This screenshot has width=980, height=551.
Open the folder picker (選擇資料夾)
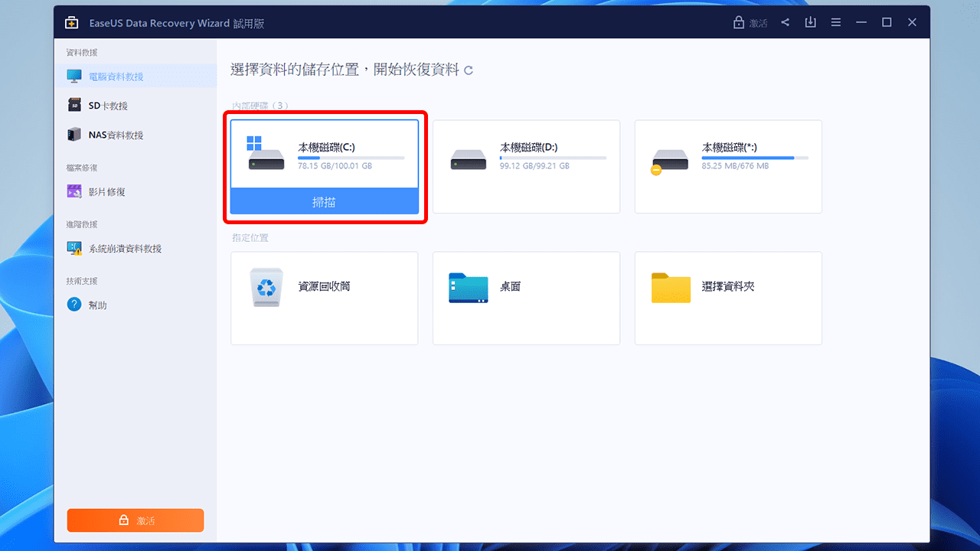[727, 298]
